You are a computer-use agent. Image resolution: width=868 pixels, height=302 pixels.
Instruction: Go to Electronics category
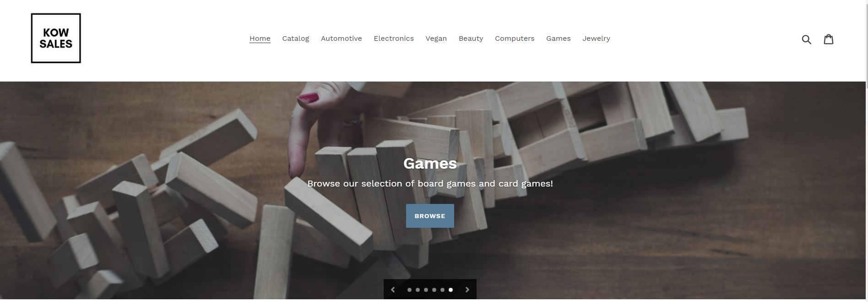[x=394, y=38]
